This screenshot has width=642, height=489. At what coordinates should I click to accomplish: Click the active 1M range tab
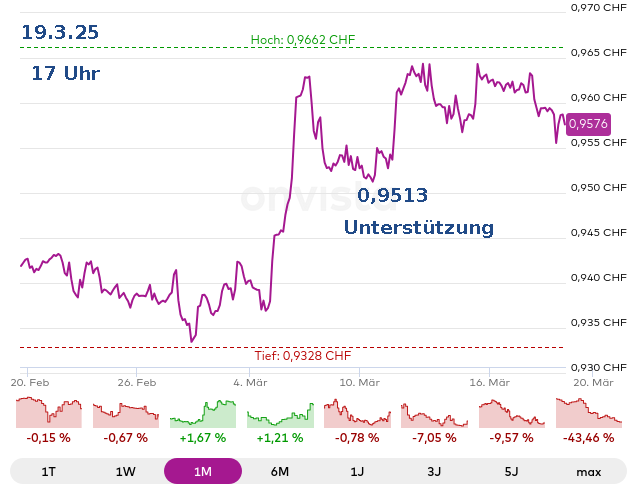click(203, 471)
